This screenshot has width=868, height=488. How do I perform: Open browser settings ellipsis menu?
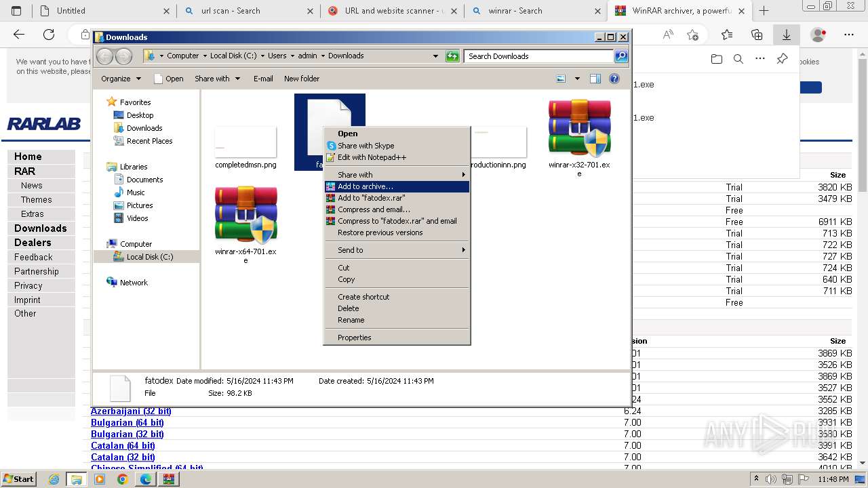click(849, 35)
